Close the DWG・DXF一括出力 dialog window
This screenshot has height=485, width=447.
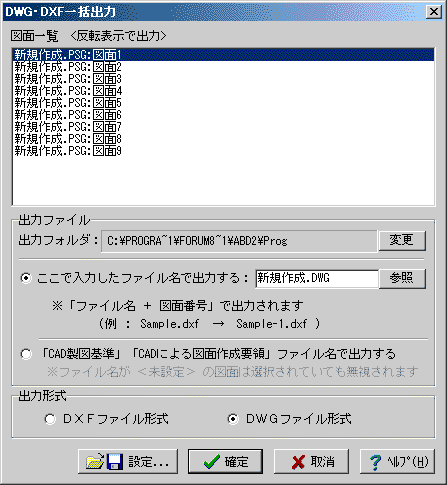click(434, 12)
